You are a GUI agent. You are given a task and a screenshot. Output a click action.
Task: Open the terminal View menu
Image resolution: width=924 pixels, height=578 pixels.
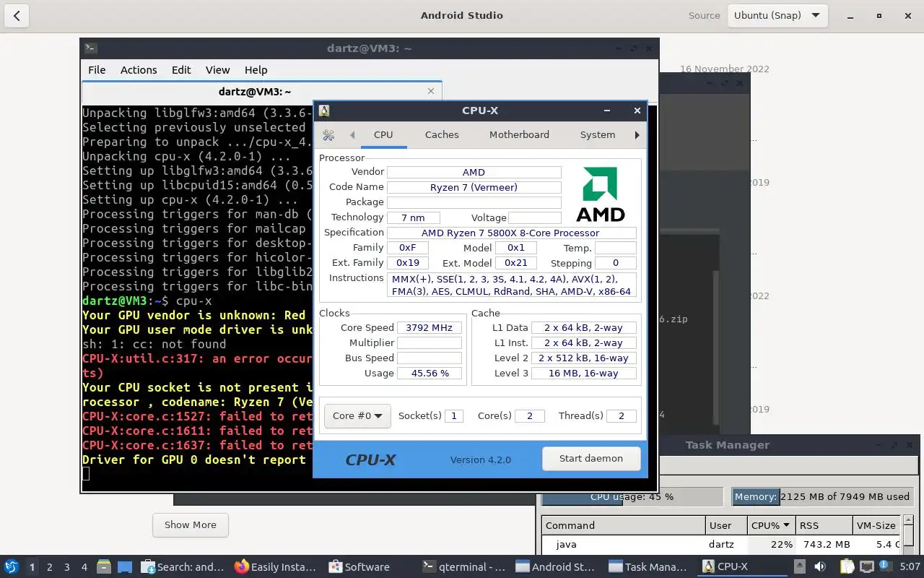(x=217, y=70)
